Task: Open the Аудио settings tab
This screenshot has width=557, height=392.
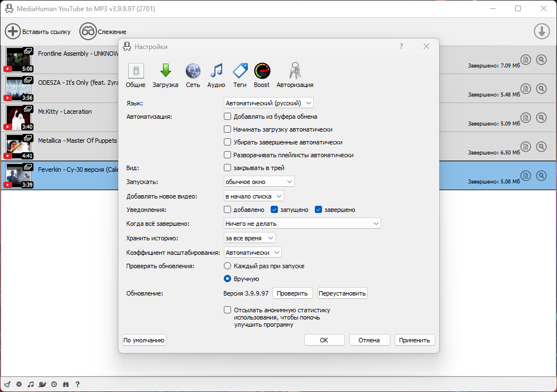Action: pos(216,75)
